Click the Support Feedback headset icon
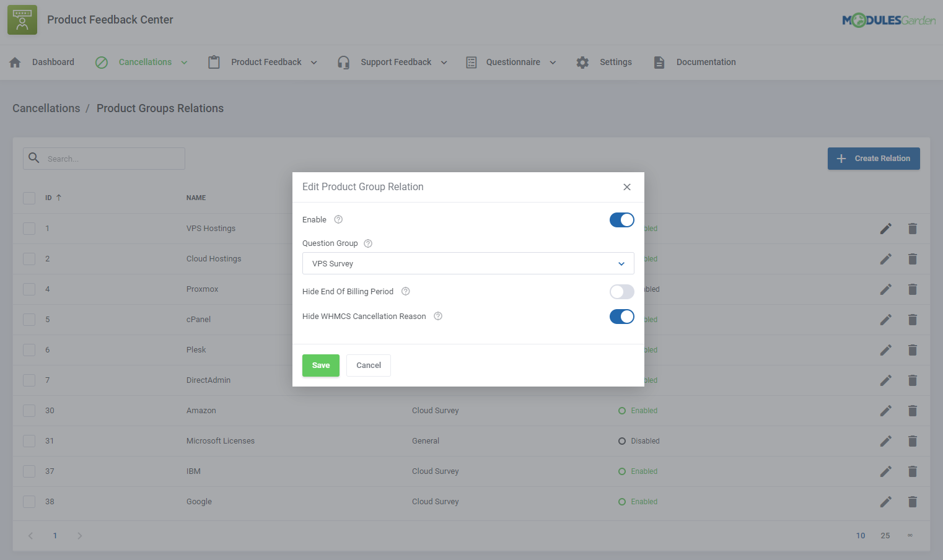This screenshot has width=943, height=560. pyautogui.click(x=343, y=62)
